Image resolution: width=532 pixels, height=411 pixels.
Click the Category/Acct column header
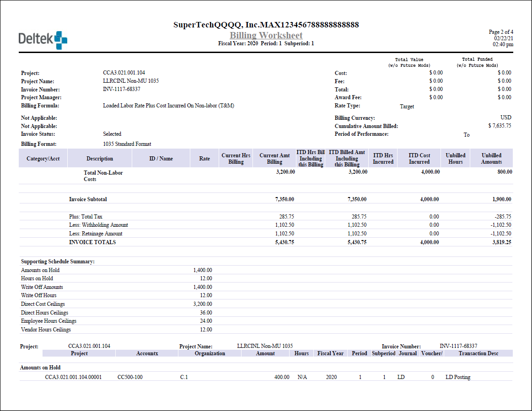pos(43,159)
